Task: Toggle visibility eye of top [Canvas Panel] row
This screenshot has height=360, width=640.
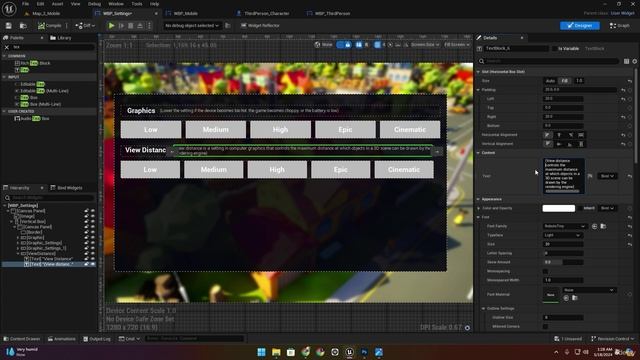Action: click(x=93, y=211)
